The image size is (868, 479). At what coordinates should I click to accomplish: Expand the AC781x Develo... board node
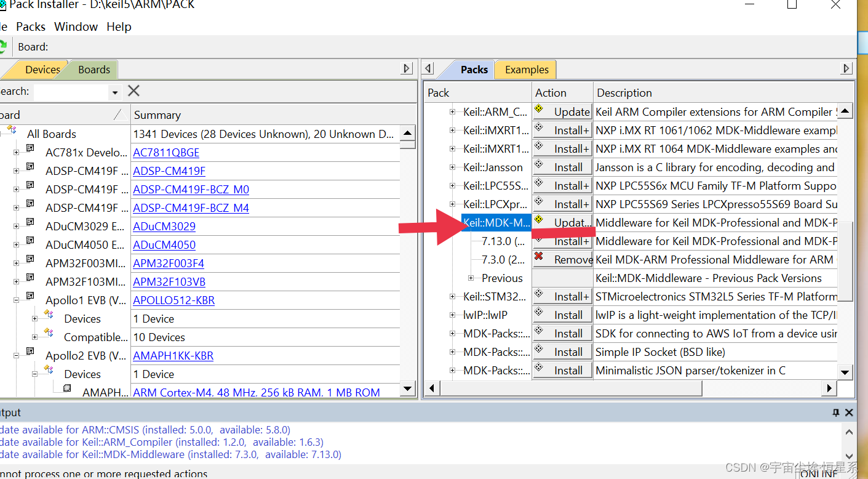(x=16, y=153)
